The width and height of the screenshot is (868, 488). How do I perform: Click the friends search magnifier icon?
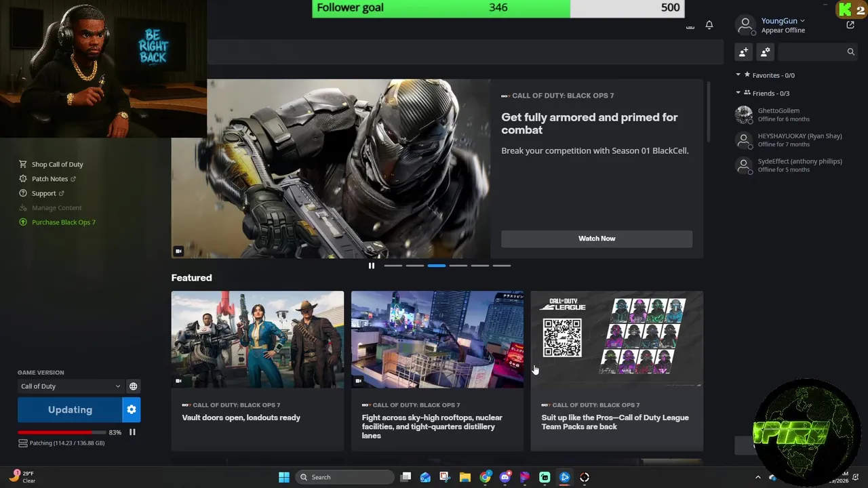tap(851, 52)
